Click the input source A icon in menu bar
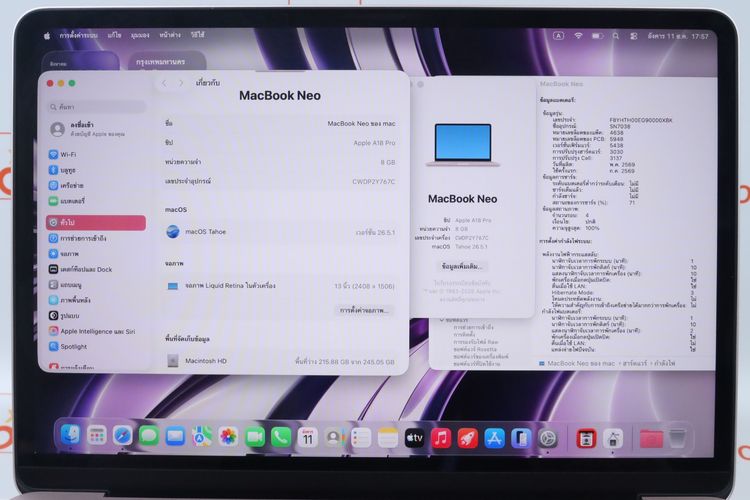The image size is (750, 500). click(x=558, y=36)
